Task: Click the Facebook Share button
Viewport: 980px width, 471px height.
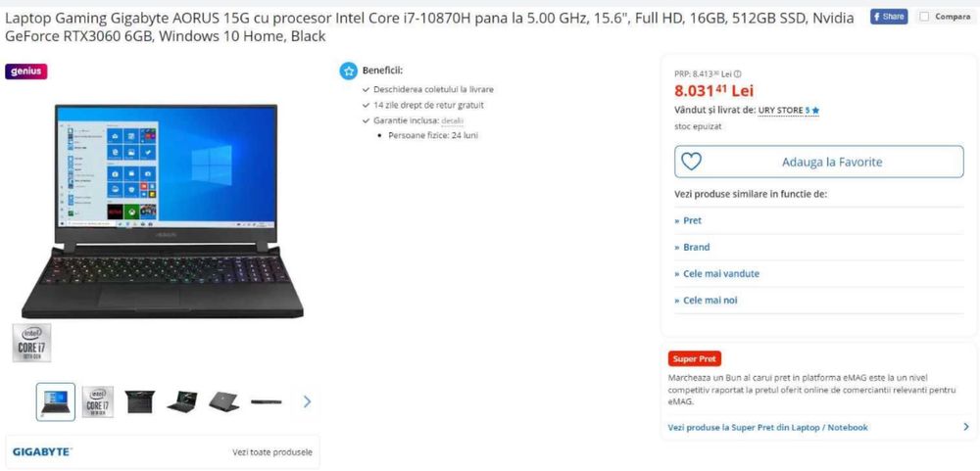Action: coord(889,17)
